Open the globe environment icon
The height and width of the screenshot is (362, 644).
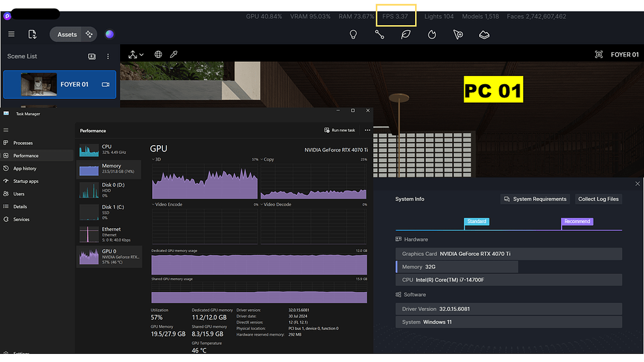click(x=158, y=54)
